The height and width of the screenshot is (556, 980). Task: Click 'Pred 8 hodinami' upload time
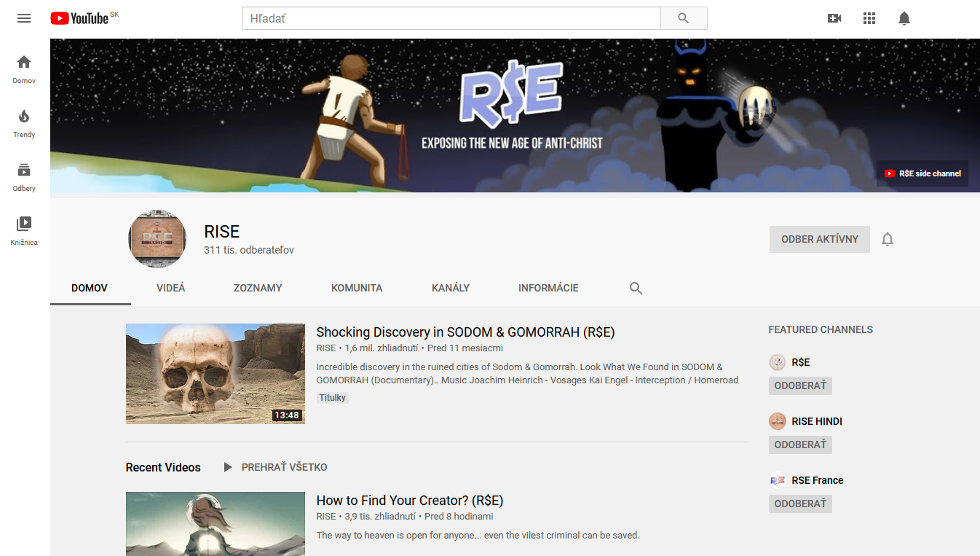pos(459,517)
